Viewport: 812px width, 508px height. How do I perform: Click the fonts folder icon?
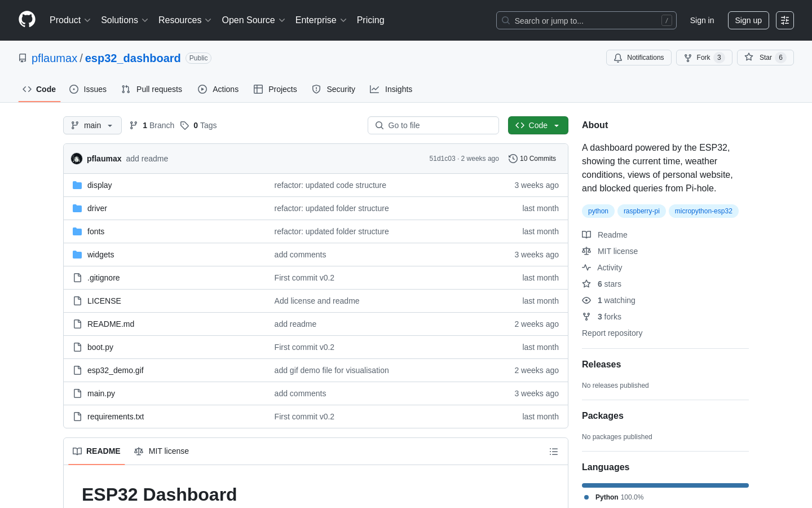click(77, 231)
